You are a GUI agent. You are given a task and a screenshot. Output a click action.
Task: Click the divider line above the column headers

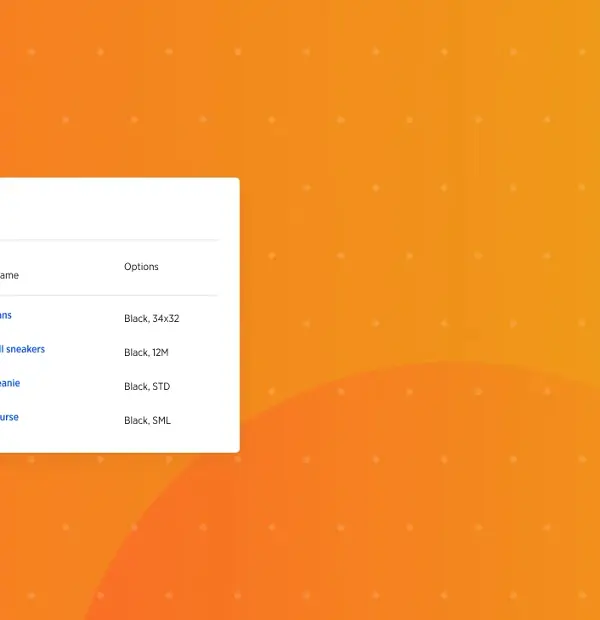(110, 240)
